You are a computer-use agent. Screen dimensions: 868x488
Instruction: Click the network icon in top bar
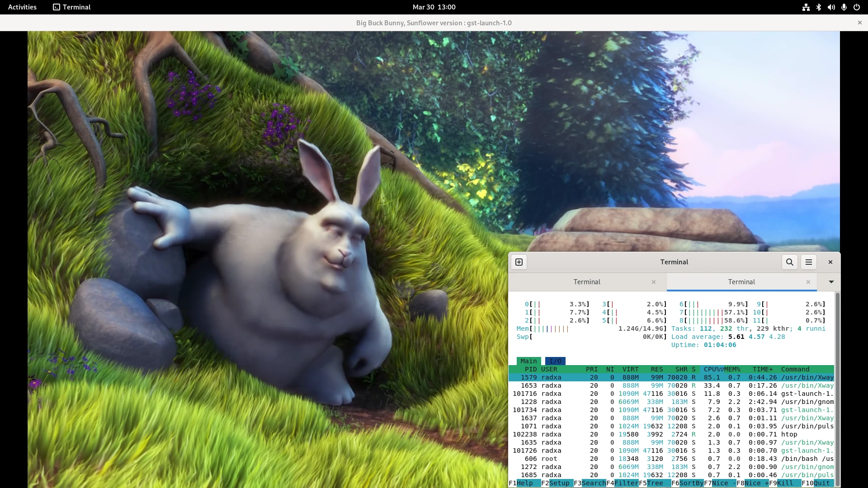[806, 7]
